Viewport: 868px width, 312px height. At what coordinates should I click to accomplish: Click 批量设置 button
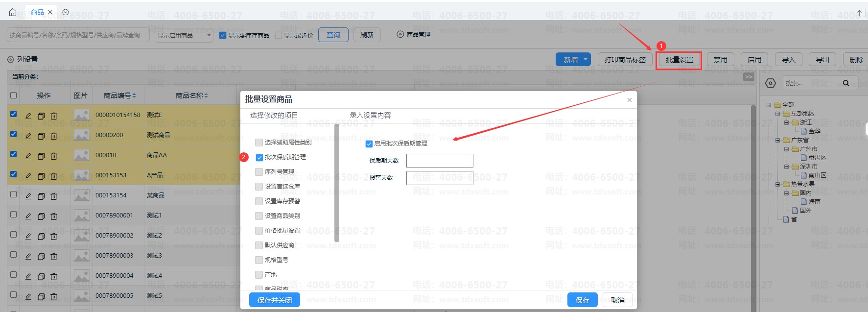point(679,60)
